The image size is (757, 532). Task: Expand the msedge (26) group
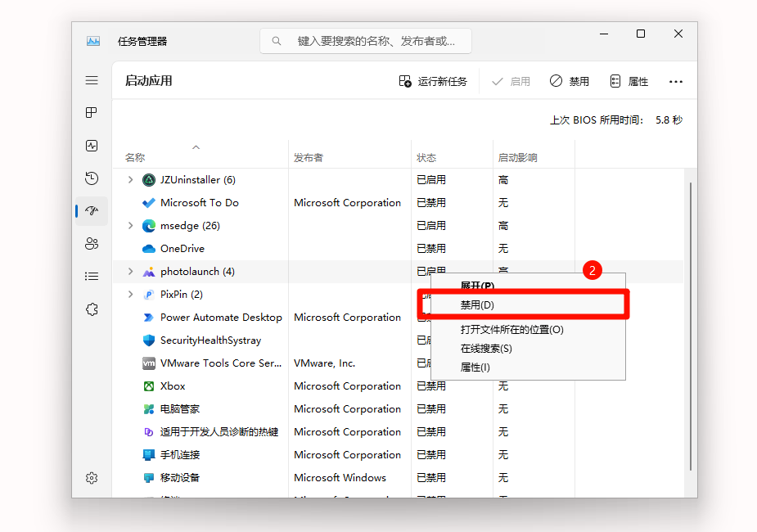coord(130,225)
